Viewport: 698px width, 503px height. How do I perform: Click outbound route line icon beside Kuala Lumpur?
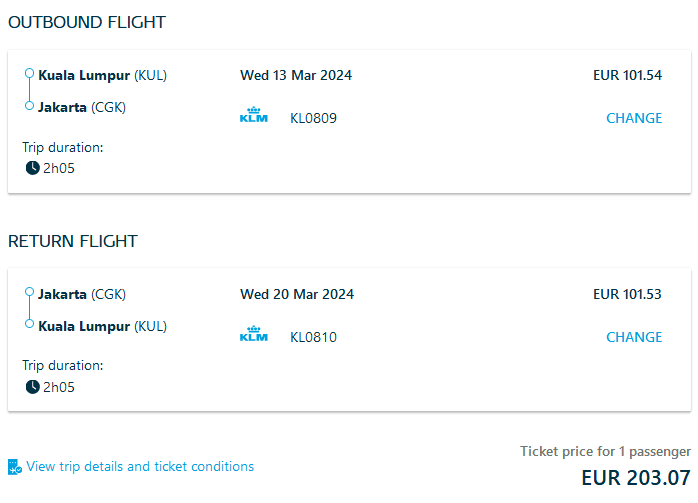coord(29,90)
